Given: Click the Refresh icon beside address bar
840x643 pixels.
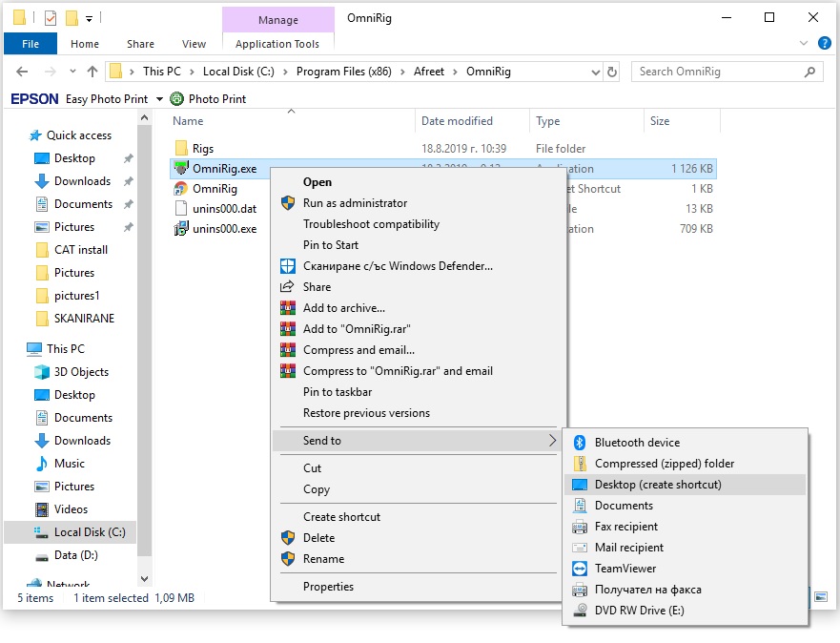Looking at the screenshot, I should (612, 72).
